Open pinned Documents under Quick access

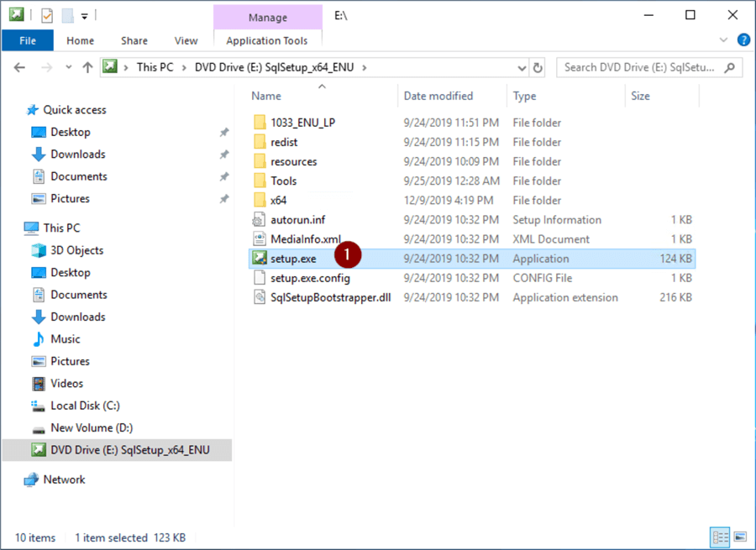coord(79,176)
